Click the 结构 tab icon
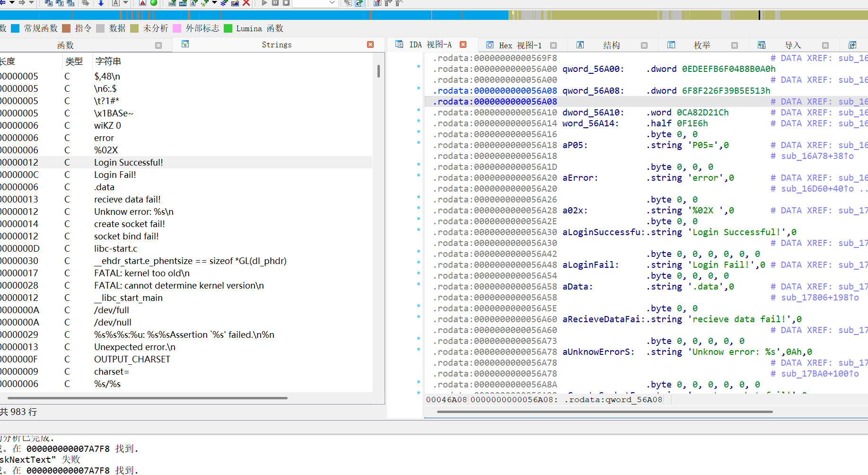868x475 pixels. tap(580, 45)
